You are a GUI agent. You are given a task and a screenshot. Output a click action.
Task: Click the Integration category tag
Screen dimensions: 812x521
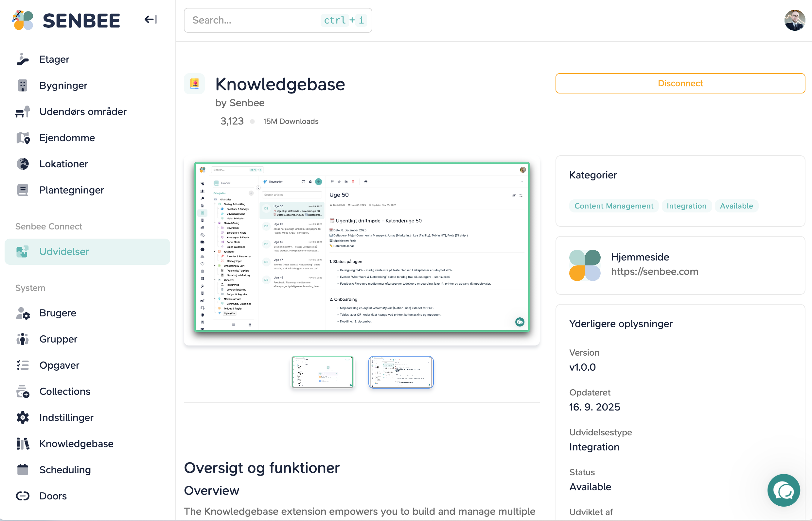[686, 206]
